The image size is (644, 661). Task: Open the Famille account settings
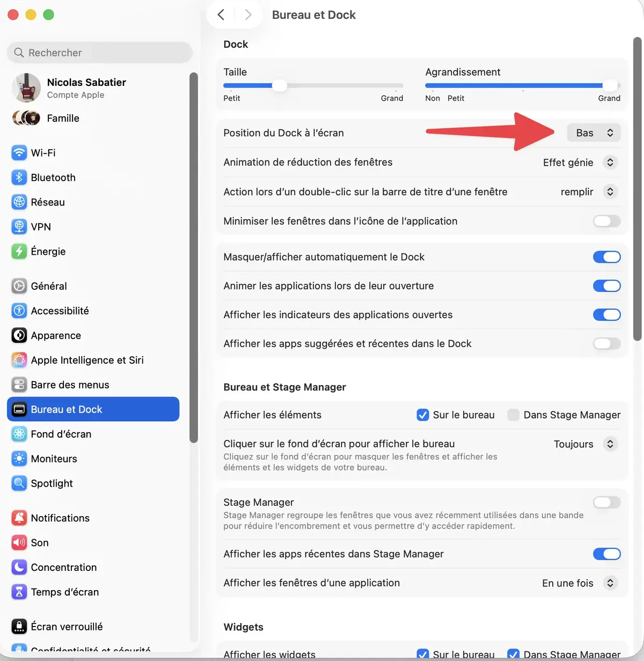coord(63,118)
